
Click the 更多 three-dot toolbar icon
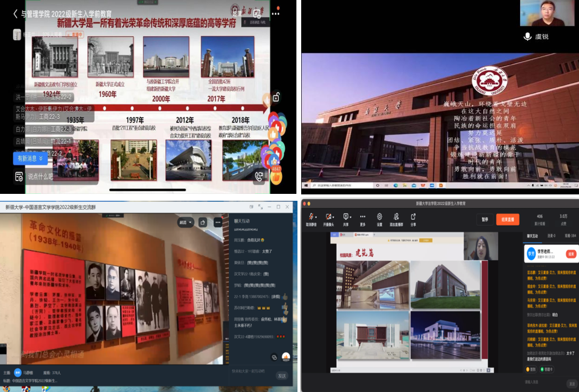point(362,219)
